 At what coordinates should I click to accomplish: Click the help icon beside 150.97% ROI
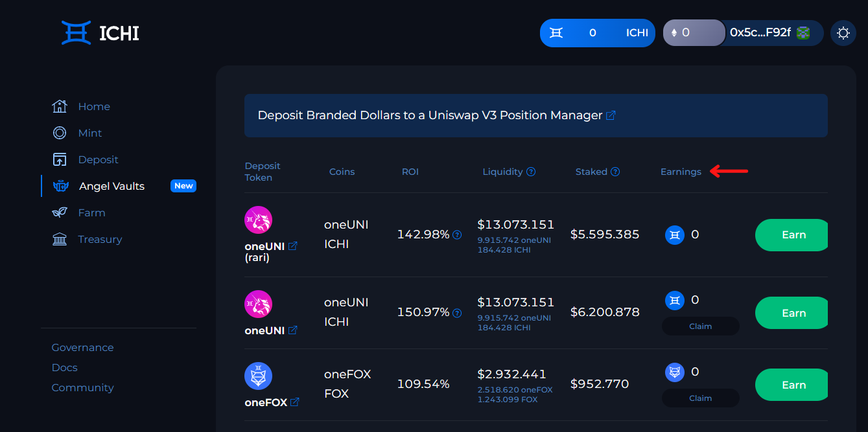457,313
